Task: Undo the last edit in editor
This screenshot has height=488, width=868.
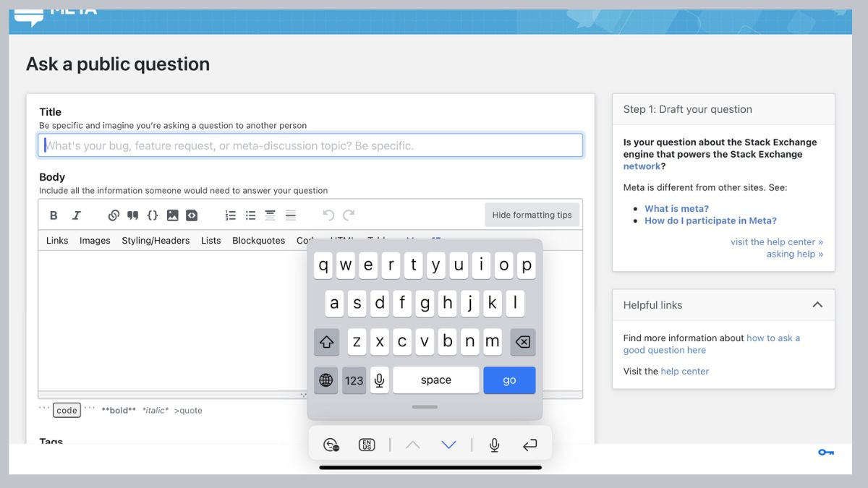Action: point(328,215)
